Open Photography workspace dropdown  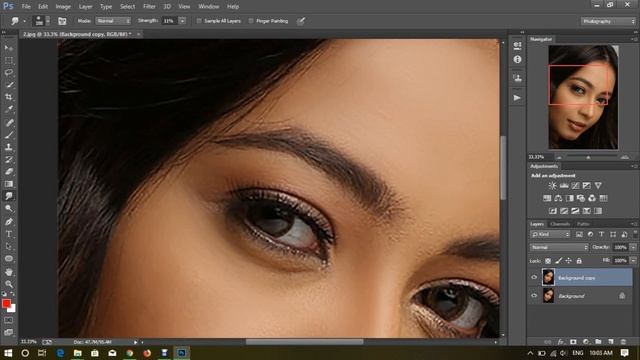(x=608, y=21)
